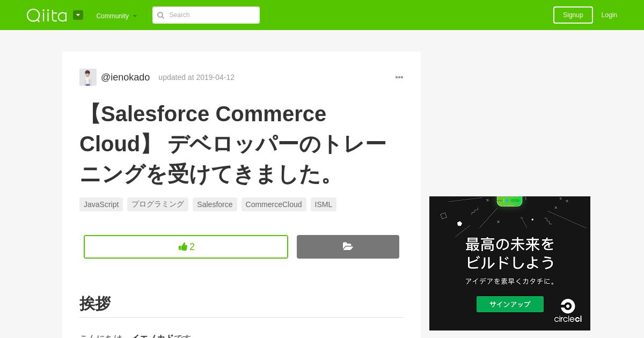Stock the article with folder button
The width and height of the screenshot is (644, 338).
click(348, 247)
